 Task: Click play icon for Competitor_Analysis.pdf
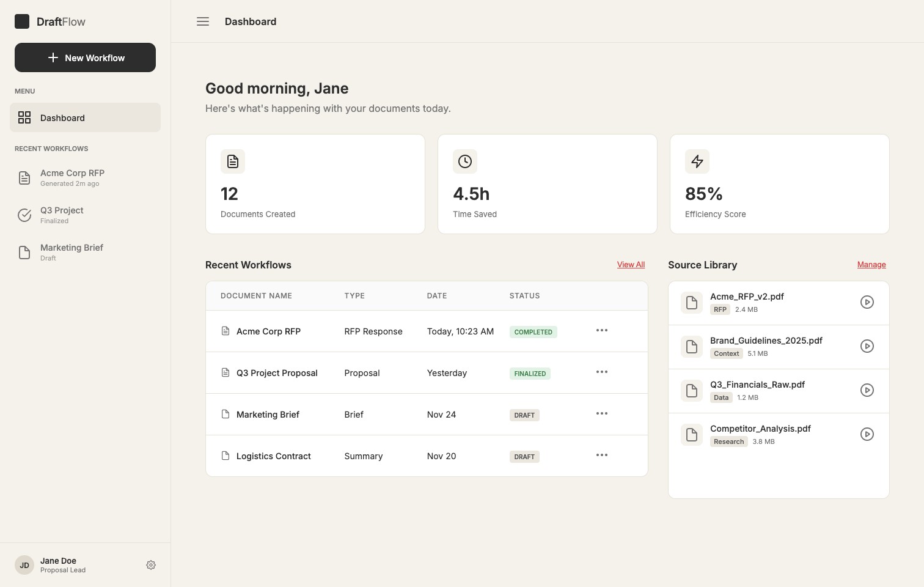click(867, 434)
